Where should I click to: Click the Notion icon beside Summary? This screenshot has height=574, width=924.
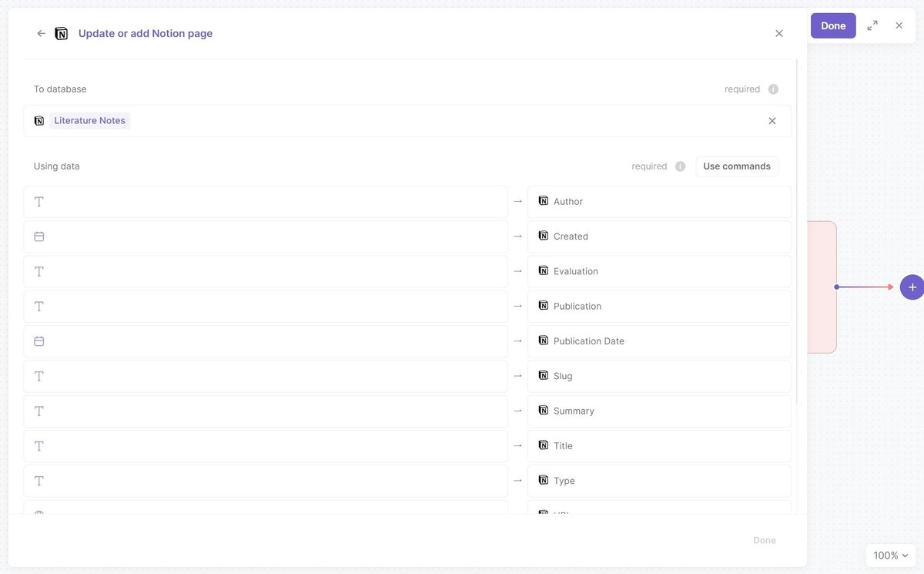pyautogui.click(x=544, y=411)
